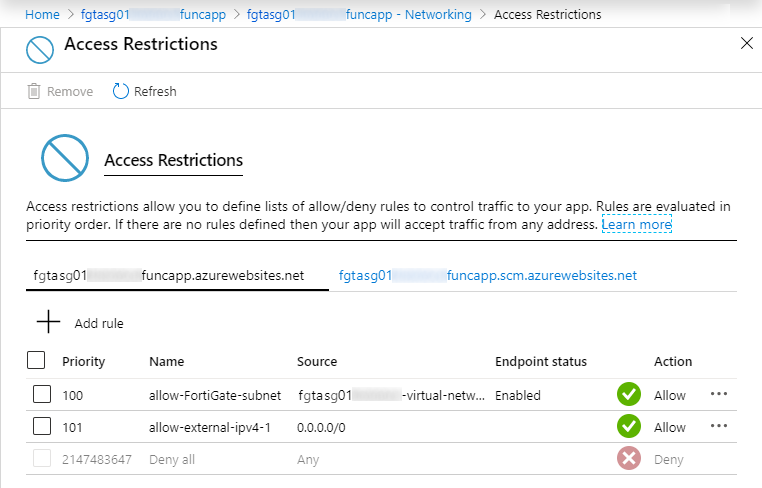The width and height of the screenshot is (762, 488).
Task: Open the Learn more link
Action: tap(637, 224)
